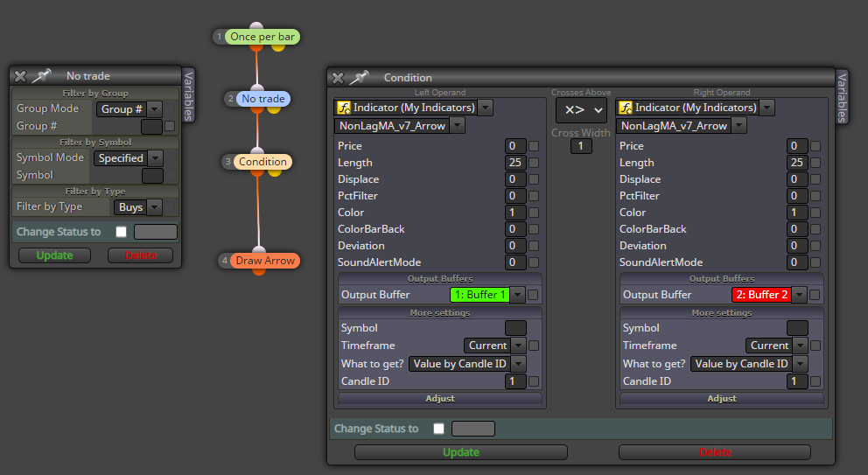
Task: Close the No trade panel
Action: point(20,76)
